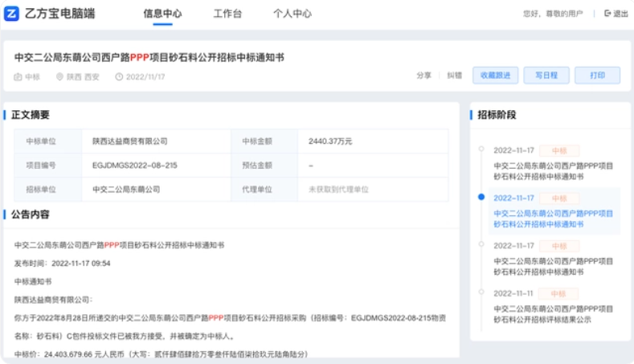Click the 收藏跟进 button

495,76
